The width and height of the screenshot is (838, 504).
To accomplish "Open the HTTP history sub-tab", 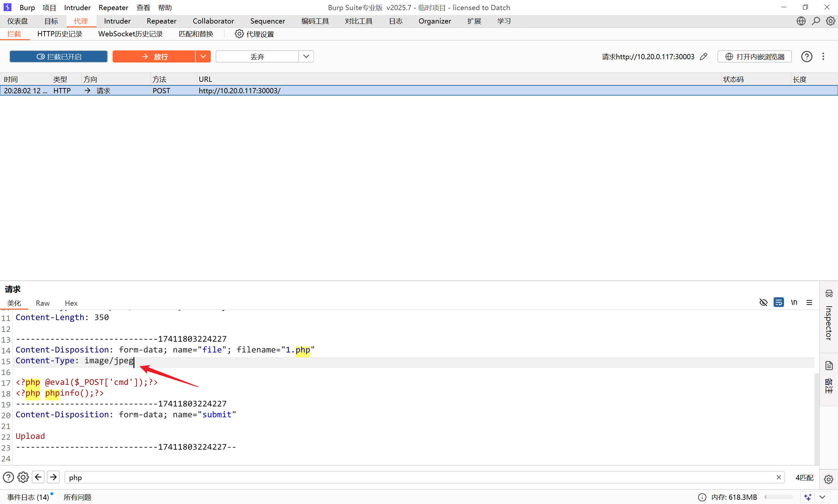I will click(x=60, y=34).
